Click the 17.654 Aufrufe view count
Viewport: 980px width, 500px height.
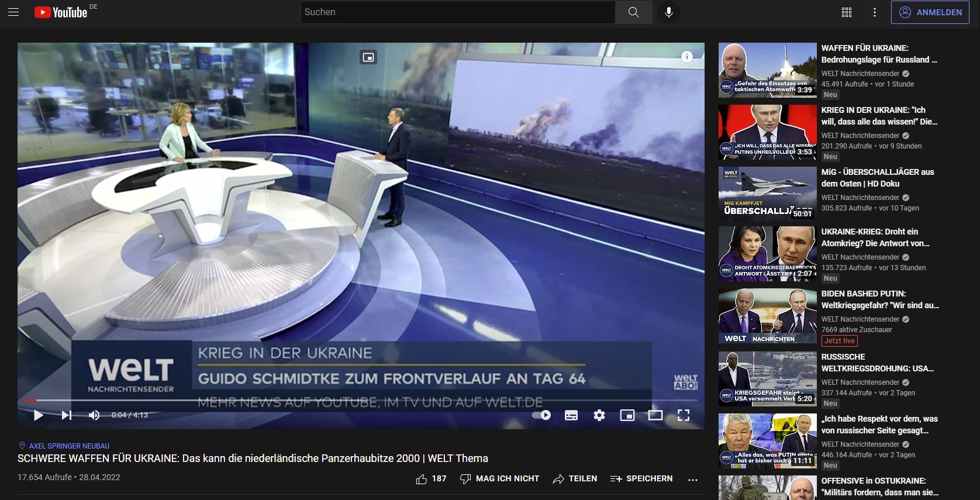tap(44, 477)
